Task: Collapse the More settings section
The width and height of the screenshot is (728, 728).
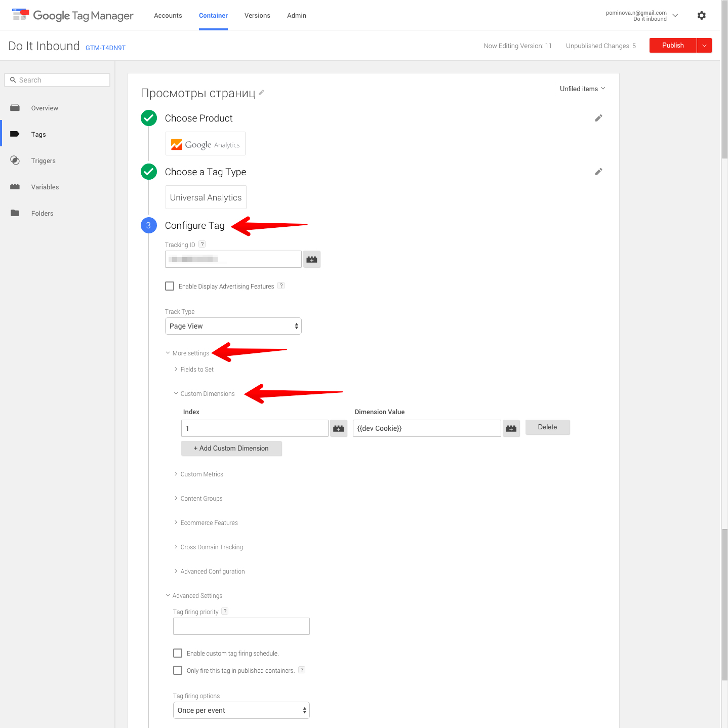Action: coord(187,353)
